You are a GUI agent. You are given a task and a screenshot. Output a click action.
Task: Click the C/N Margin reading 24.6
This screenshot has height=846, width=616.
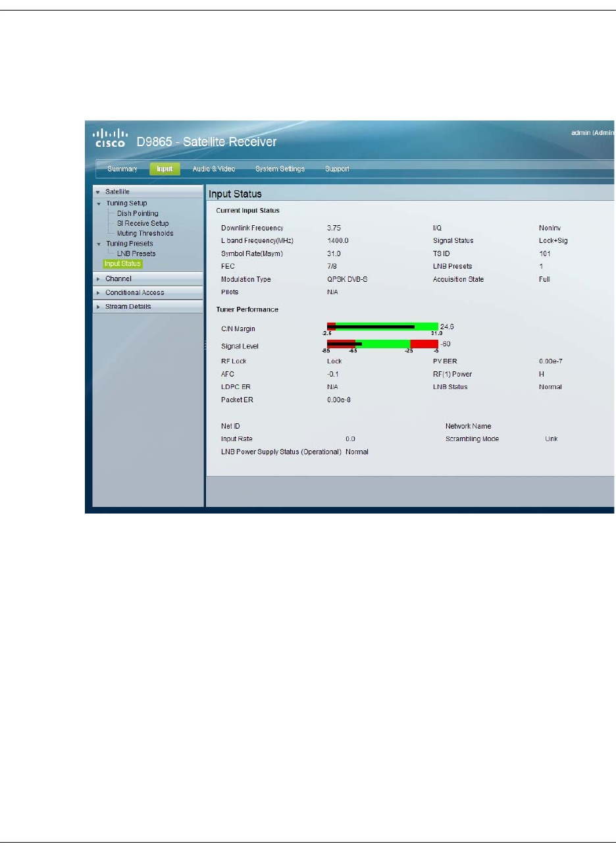click(448, 326)
